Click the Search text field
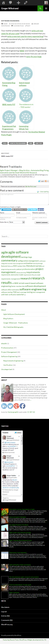 24,236
